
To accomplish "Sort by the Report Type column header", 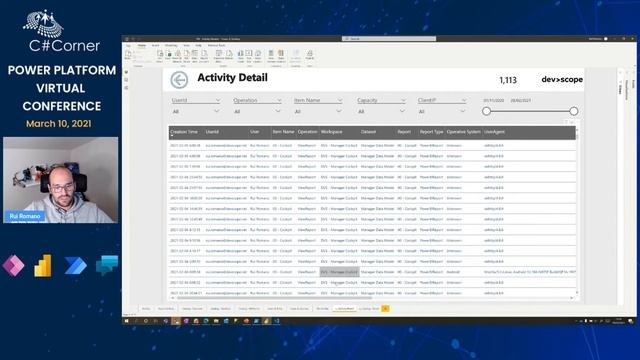I will (x=431, y=132).
